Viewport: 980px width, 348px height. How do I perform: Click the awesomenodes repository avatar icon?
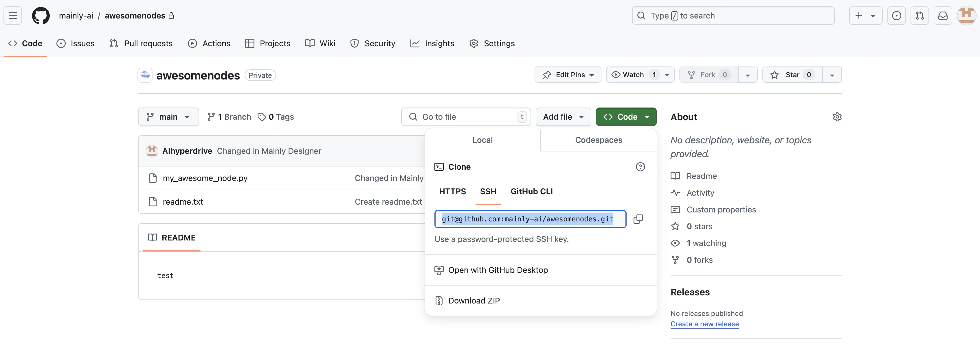145,75
